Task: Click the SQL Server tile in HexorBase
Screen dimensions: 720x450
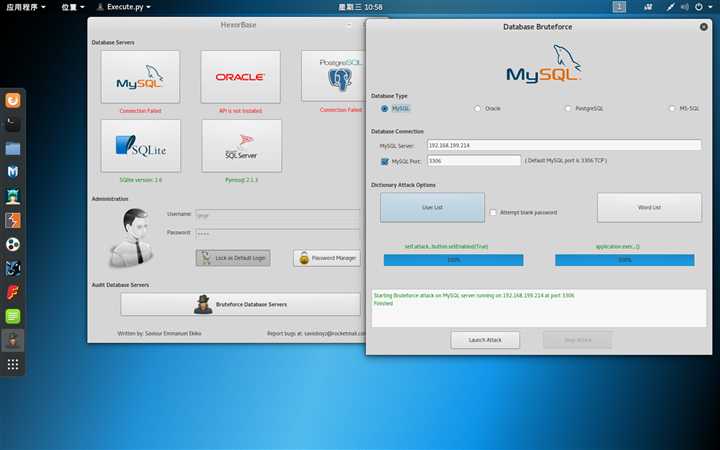Action: click(242, 146)
